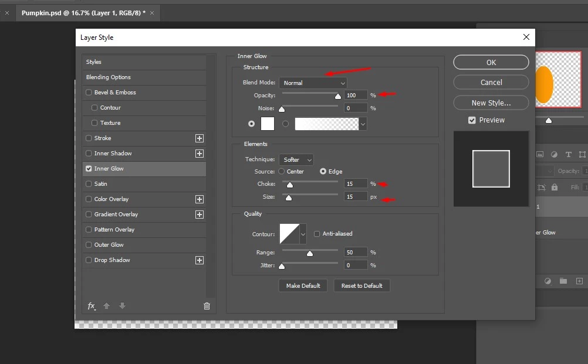588x364 pixels.
Task: Click the Choke value input field
Action: tap(356, 183)
